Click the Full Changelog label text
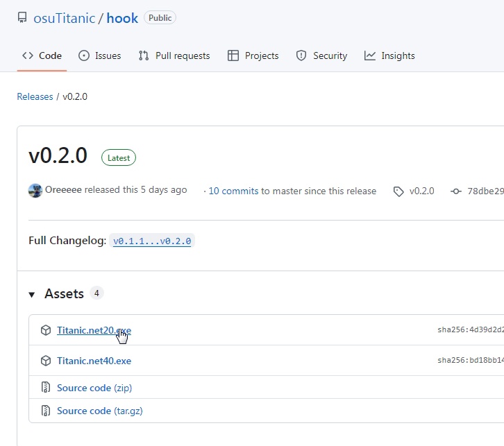Image resolution: width=504 pixels, height=446 pixels. coord(67,240)
